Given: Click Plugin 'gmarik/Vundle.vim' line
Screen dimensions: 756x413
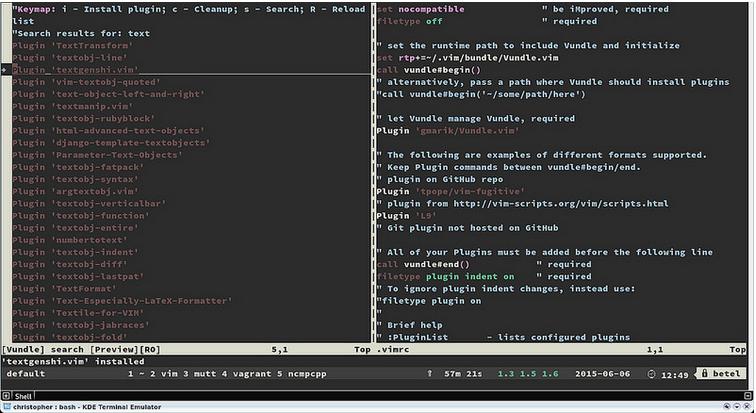Looking at the screenshot, I should tap(448, 131).
